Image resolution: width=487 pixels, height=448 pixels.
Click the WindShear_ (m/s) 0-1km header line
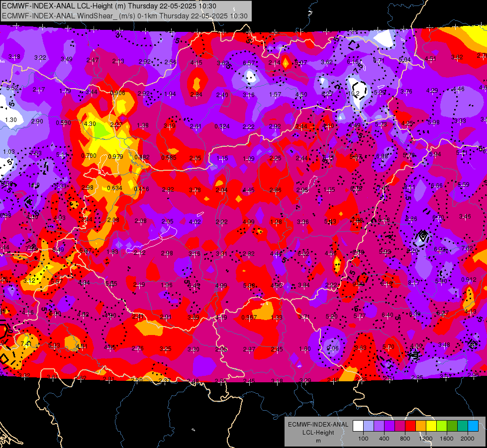[x=125, y=16]
